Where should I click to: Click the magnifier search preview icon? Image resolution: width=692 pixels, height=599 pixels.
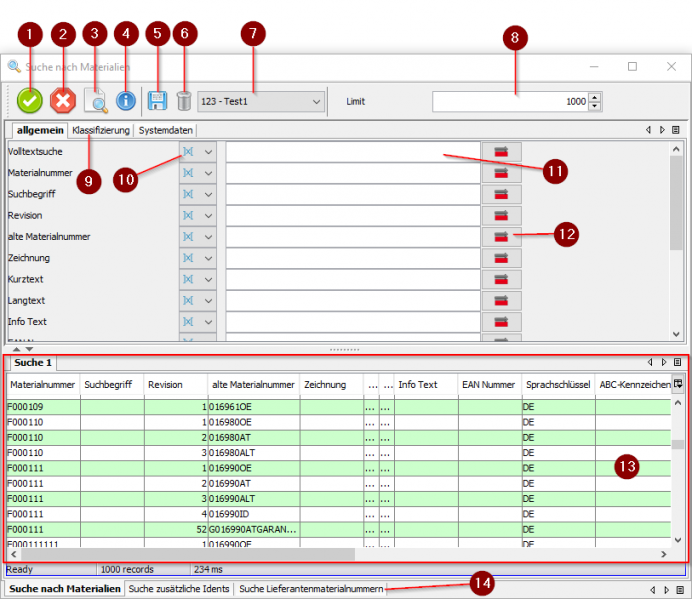click(96, 101)
